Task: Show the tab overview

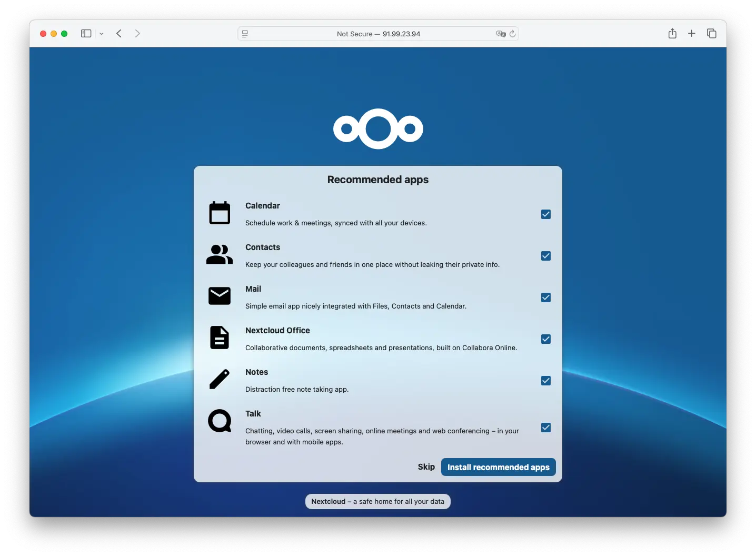Action: click(x=712, y=33)
